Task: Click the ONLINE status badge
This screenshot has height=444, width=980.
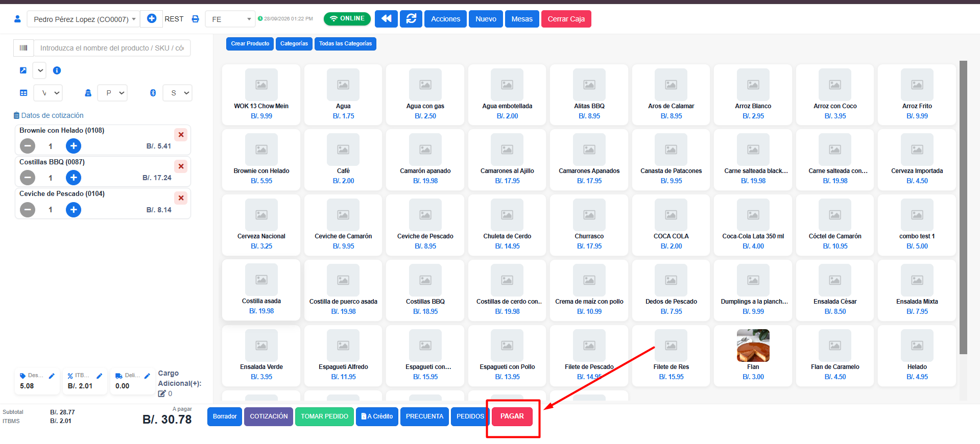Action: pyautogui.click(x=347, y=19)
